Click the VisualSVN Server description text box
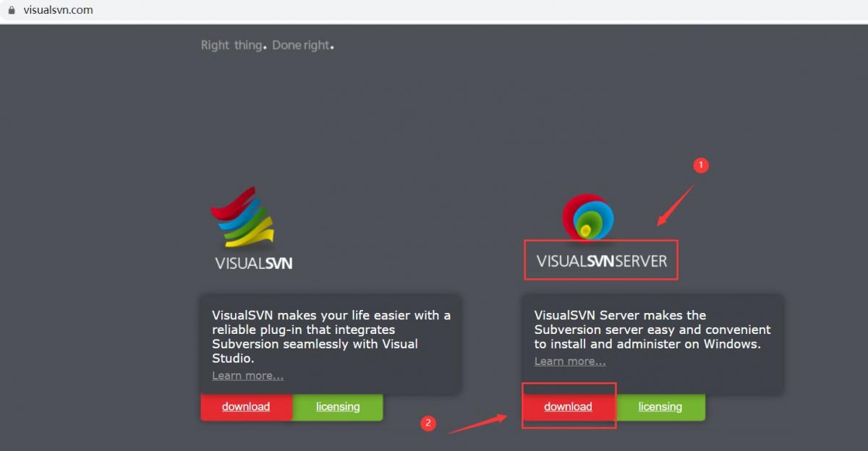This screenshot has height=451, width=868. point(652,344)
